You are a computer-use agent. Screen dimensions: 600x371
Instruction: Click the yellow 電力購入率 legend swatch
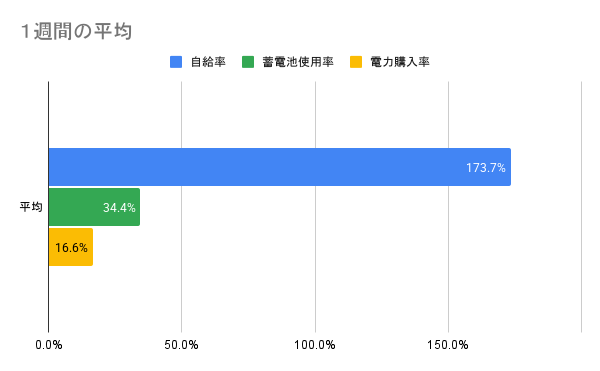tap(356, 62)
